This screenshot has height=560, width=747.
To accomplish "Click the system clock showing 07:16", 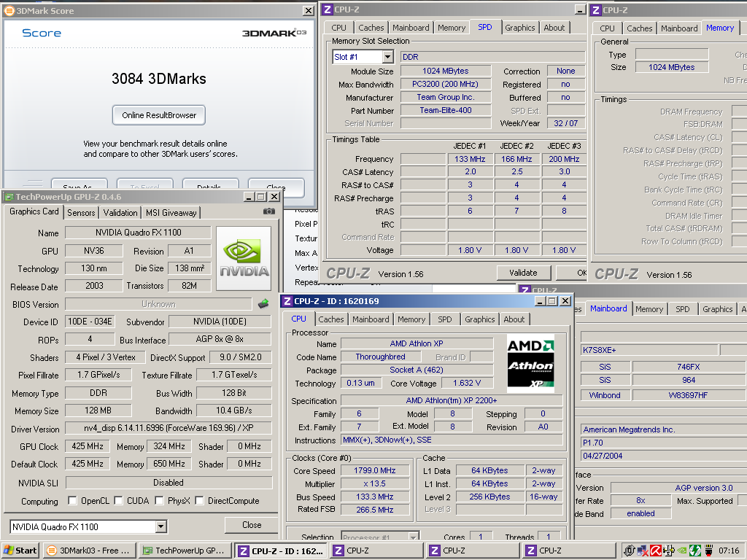I will (x=729, y=551).
